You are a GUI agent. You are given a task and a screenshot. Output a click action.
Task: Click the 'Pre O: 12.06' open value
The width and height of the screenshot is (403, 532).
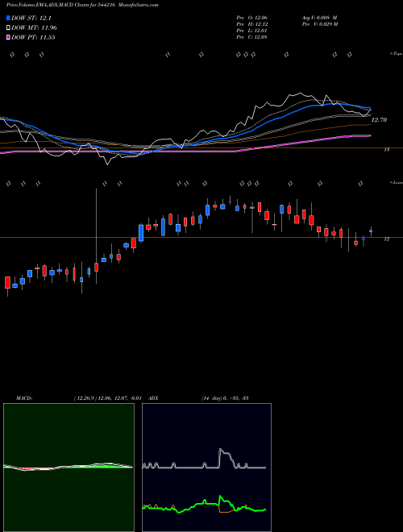pos(251,17)
